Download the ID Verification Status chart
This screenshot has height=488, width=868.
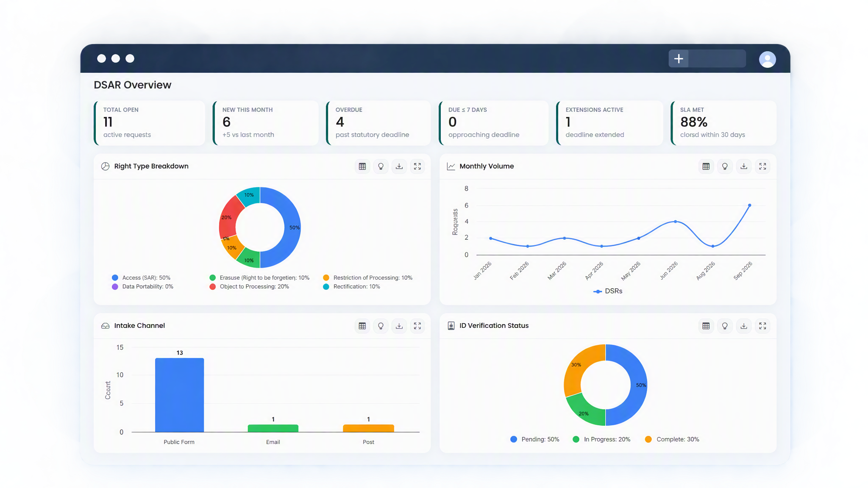pyautogui.click(x=744, y=326)
